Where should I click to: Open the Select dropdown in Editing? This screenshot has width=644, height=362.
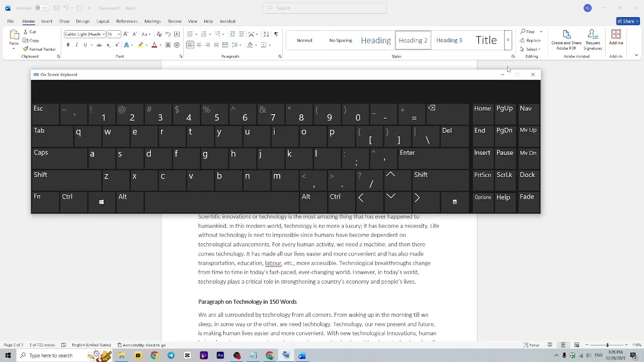pyautogui.click(x=531, y=49)
